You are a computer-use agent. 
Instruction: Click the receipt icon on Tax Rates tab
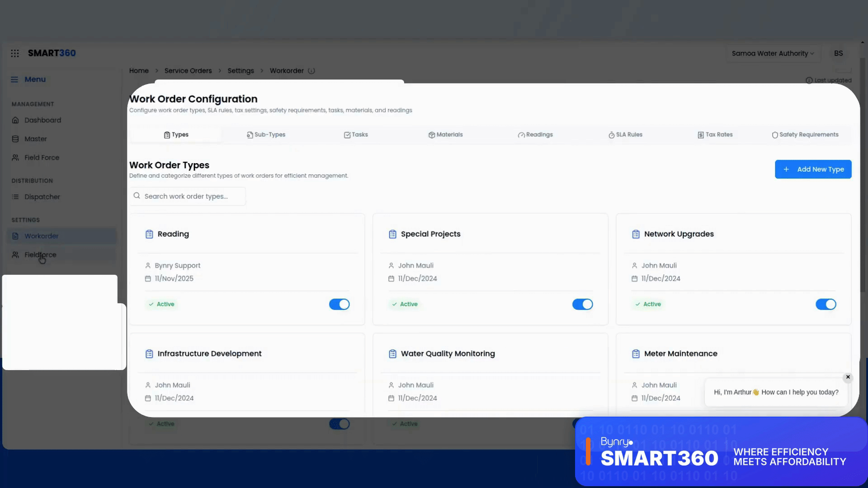701,135
